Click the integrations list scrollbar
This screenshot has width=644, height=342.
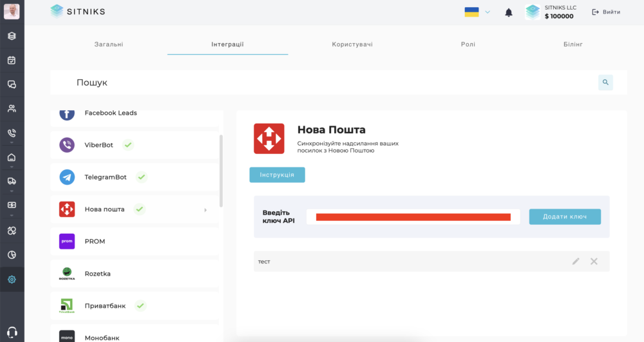221,171
